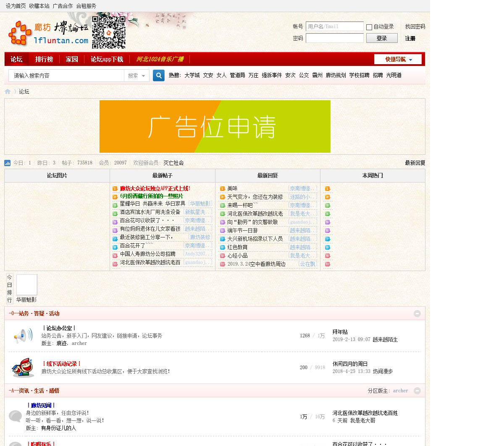Enable the 自动登录 checkbox

point(369,27)
